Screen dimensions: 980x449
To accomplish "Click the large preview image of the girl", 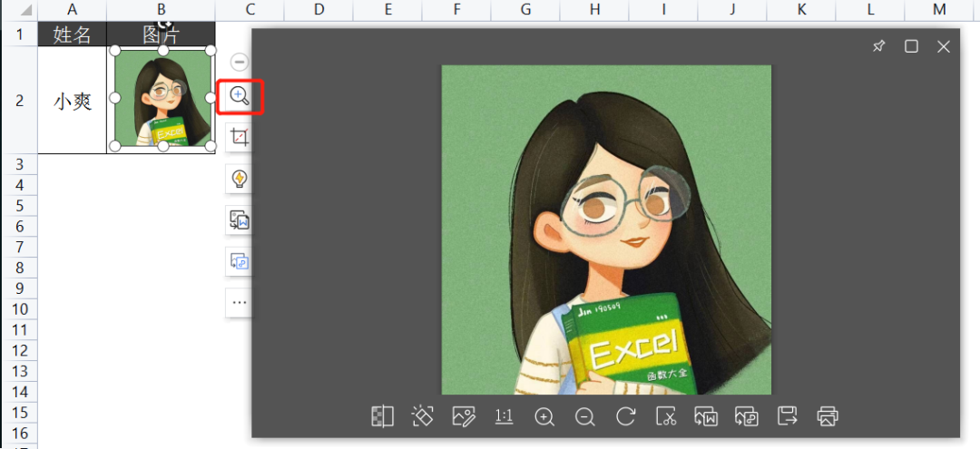I will [606, 229].
